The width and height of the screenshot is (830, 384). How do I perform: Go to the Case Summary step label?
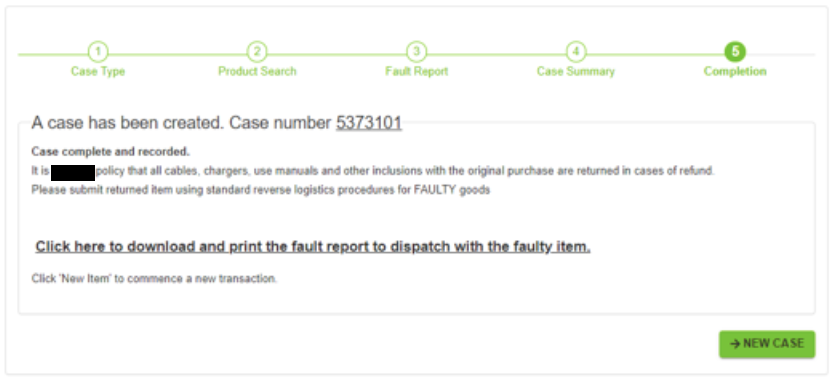tap(576, 72)
